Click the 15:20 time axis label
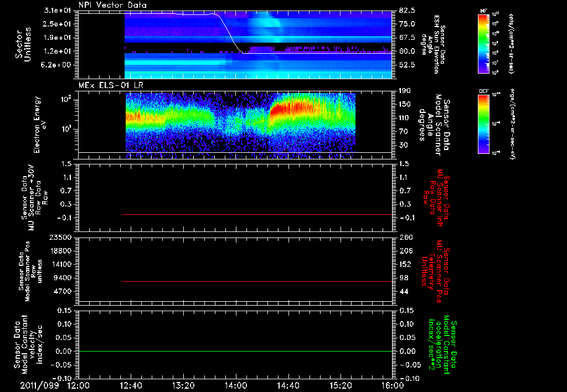 point(341,385)
